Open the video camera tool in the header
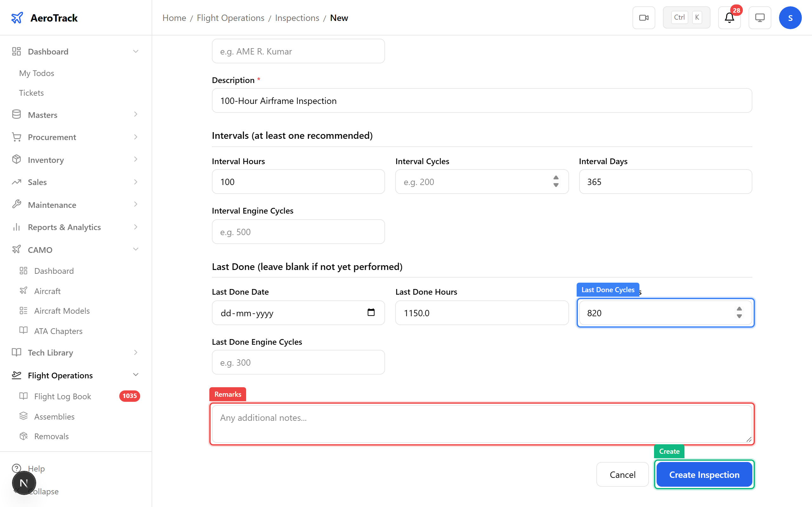Screen dimensions: 812x507 pos(644,17)
